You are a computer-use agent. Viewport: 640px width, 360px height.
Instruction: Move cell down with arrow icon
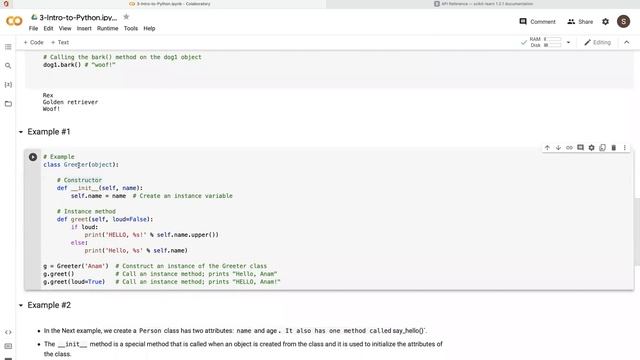tap(558, 148)
